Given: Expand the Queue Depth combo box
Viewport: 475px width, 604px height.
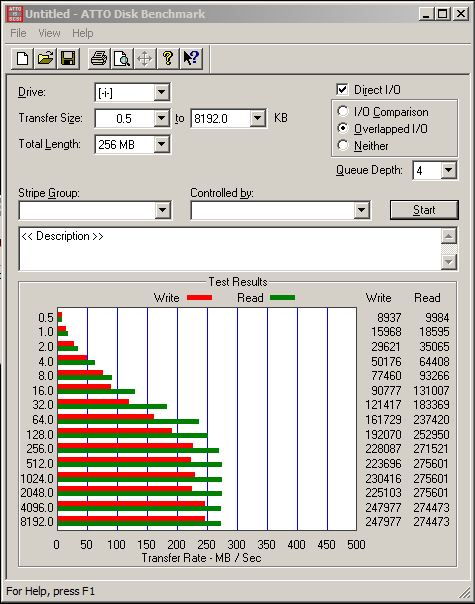Looking at the screenshot, I should (448, 170).
